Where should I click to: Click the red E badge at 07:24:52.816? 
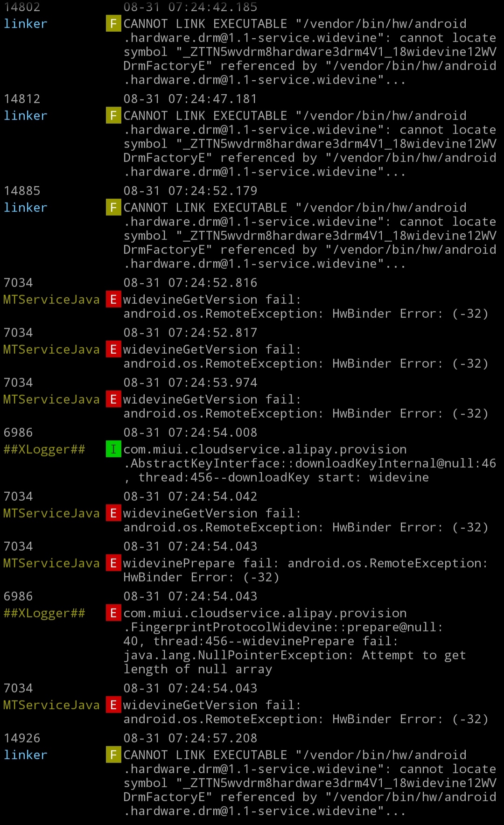click(x=113, y=299)
